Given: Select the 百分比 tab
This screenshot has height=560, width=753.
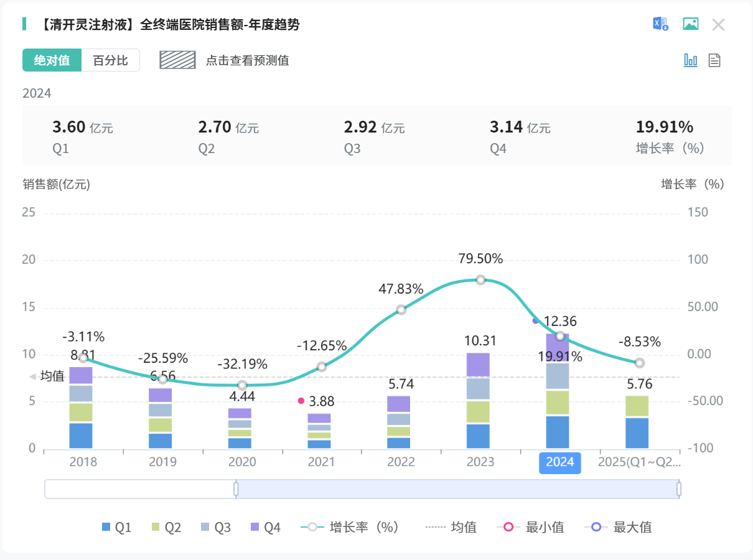Looking at the screenshot, I should pos(110,60).
